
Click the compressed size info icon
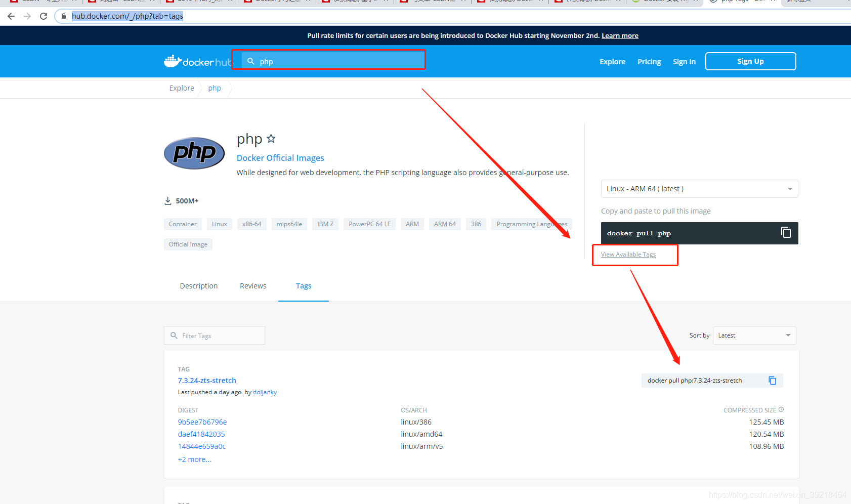click(781, 410)
